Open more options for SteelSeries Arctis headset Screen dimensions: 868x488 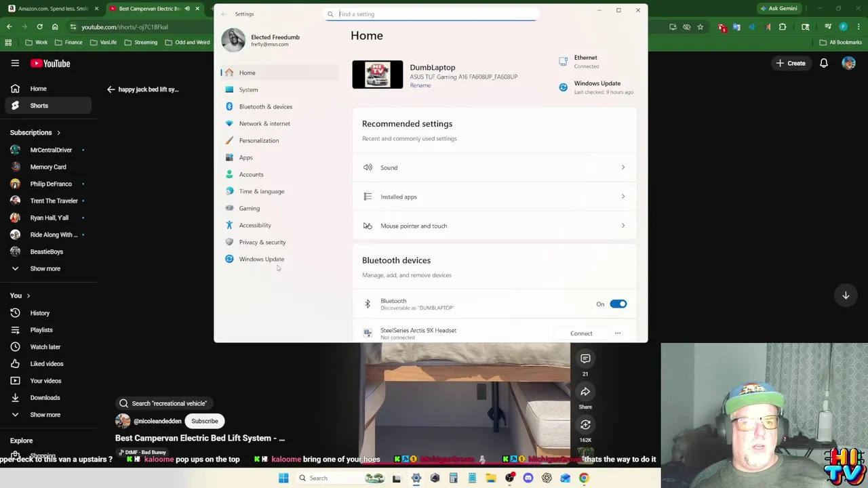(x=617, y=333)
